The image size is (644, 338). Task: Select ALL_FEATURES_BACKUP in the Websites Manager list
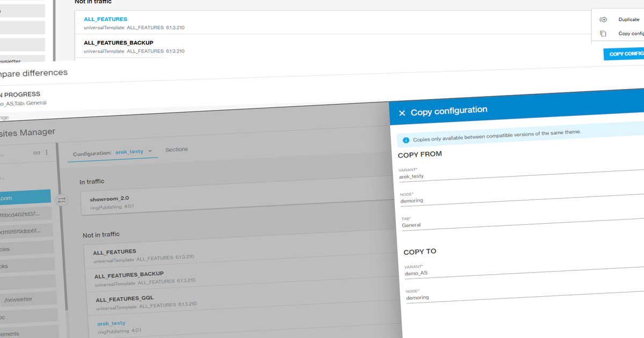click(129, 275)
